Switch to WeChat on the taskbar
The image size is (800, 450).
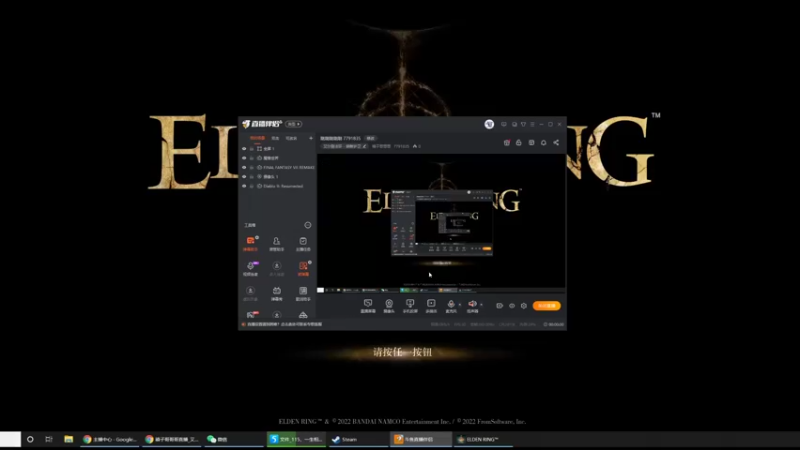coord(233,439)
